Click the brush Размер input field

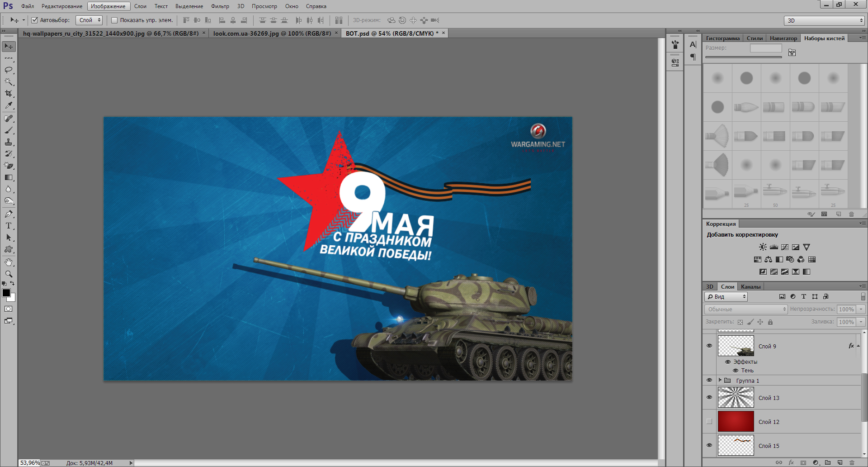pos(766,48)
